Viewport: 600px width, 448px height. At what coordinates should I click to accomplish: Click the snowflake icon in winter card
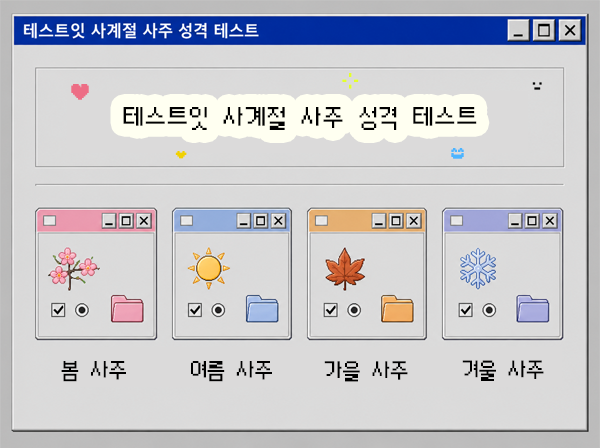[478, 268]
